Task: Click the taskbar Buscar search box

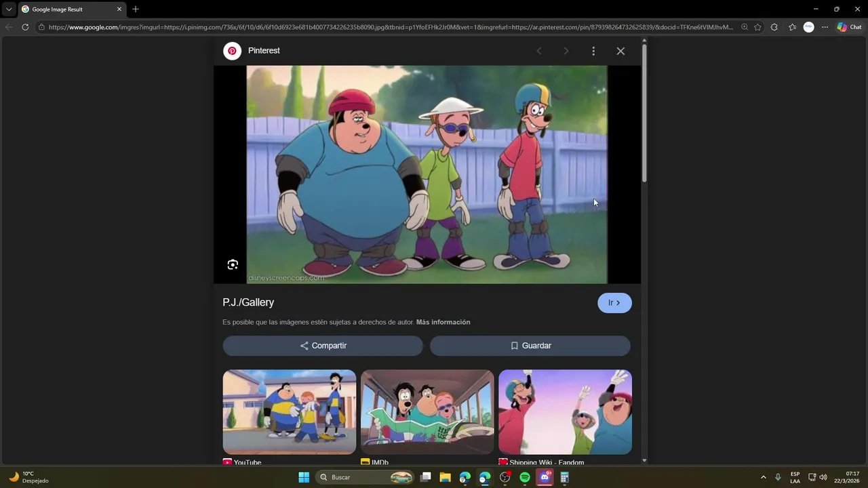Action: 366,477
